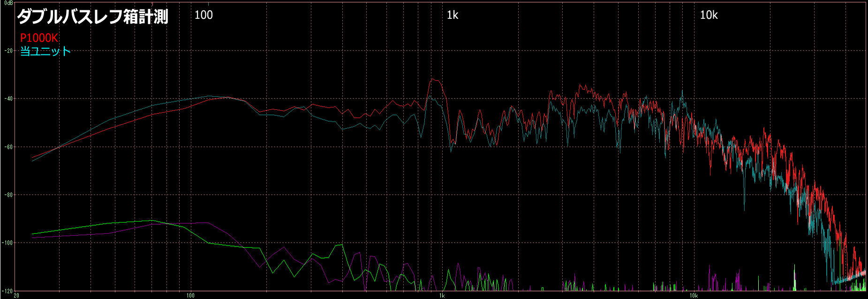Click the -100 dB axis label
Viewport: 868px width, 299px height.
[8, 243]
